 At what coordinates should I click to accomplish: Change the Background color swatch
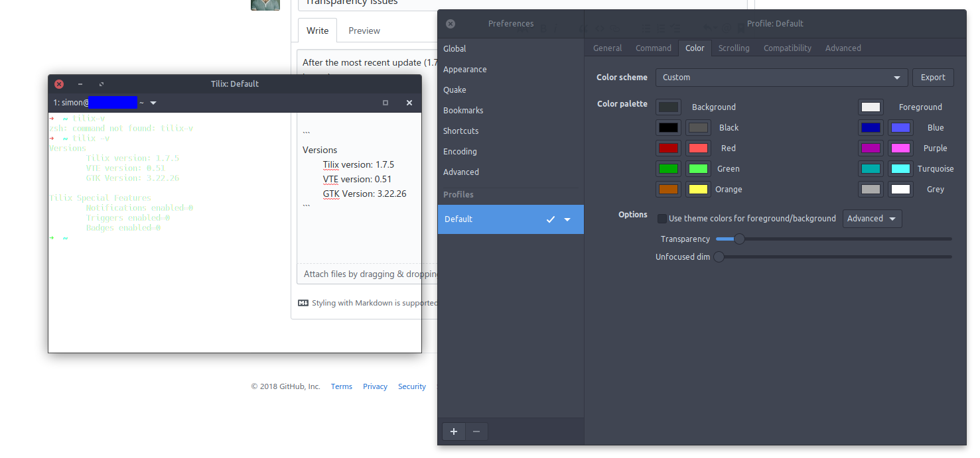pyautogui.click(x=668, y=107)
